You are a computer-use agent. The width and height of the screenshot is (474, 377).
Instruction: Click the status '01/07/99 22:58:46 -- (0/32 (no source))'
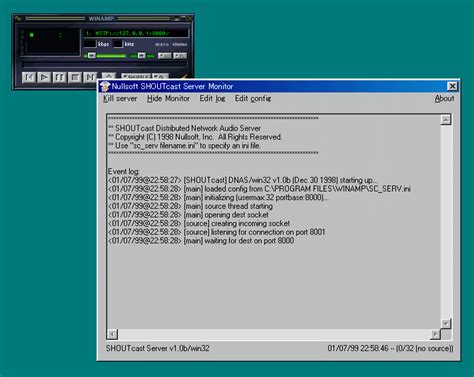390,349
